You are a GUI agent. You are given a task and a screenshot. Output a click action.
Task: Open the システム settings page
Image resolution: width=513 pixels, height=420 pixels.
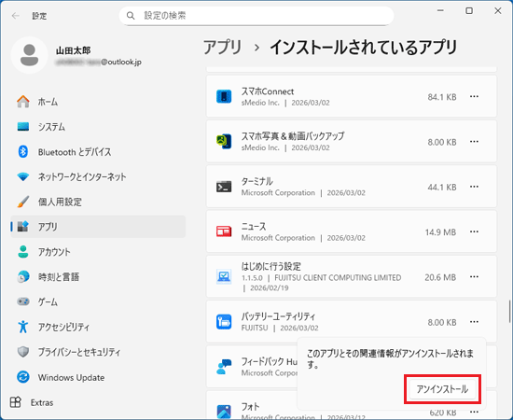98,127
